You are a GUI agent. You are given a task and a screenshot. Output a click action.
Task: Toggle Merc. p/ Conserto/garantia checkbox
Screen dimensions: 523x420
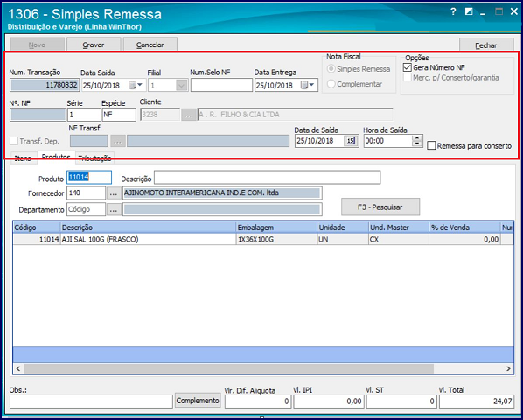408,78
